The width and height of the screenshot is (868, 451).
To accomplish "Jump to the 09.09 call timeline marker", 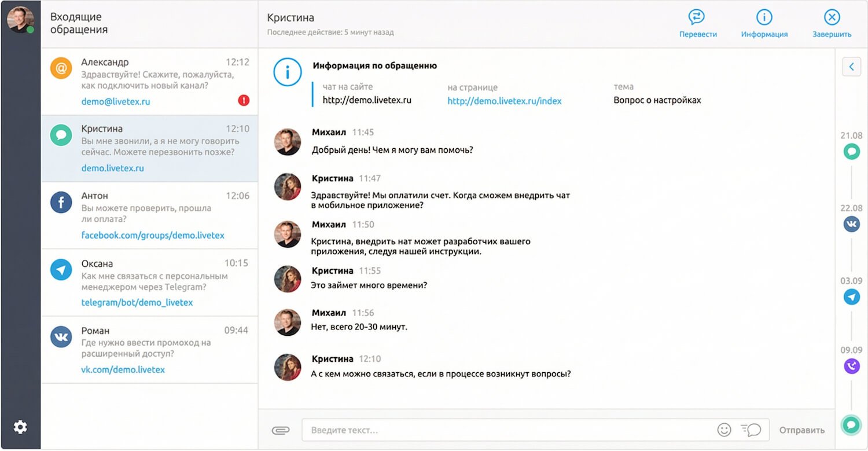I will [x=851, y=366].
